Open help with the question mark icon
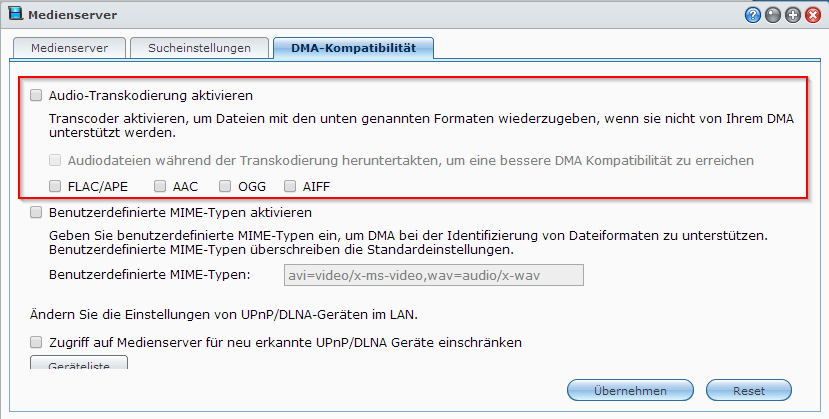This screenshot has height=419, width=829. point(753,15)
